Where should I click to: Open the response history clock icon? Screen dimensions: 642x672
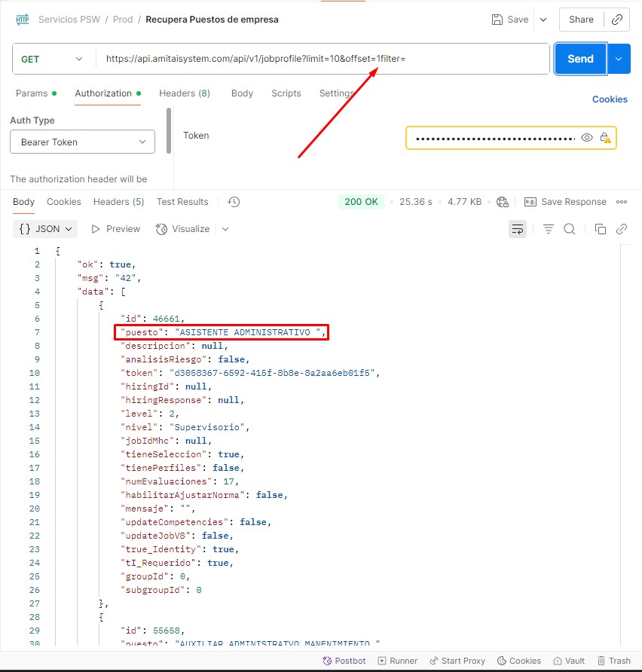coord(234,202)
